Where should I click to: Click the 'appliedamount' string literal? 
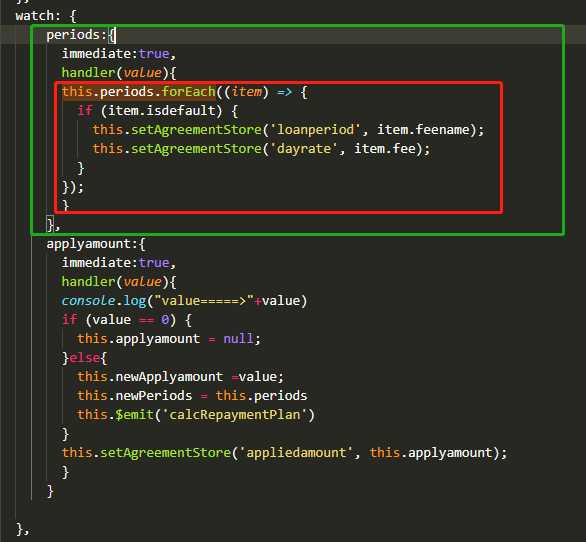tap(296, 453)
